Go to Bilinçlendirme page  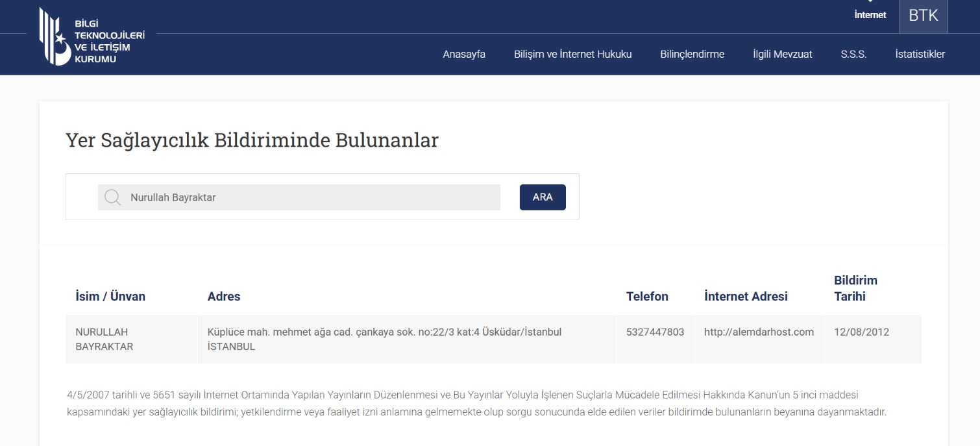tap(692, 55)
